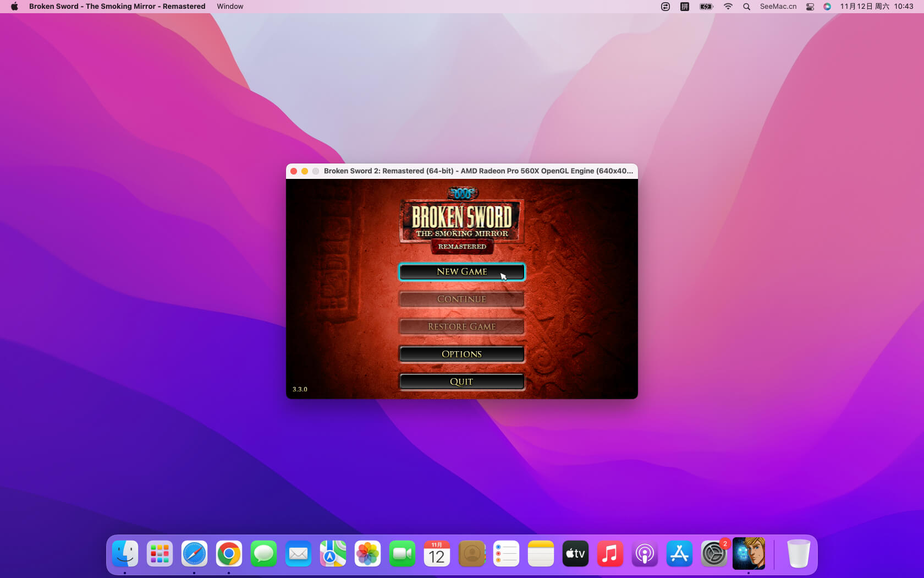Launch Safari from the dock
Image resolution: width=924 pixels, height=578 pixels.
coord(194,554)
